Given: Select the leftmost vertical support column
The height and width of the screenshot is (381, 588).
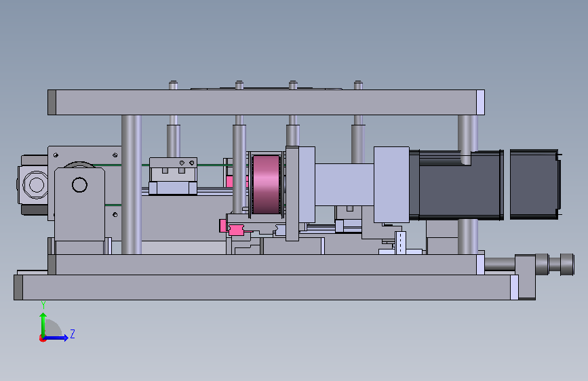Looking at the screenshot, I should pyautogui.click(x=132, y=184).
